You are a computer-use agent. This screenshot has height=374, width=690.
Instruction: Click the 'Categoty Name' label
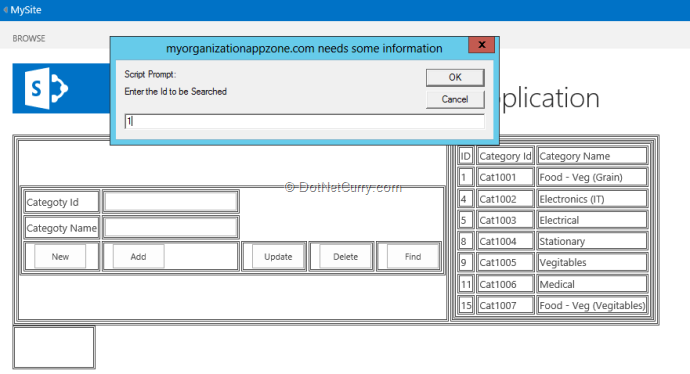(x=62, y=228)
